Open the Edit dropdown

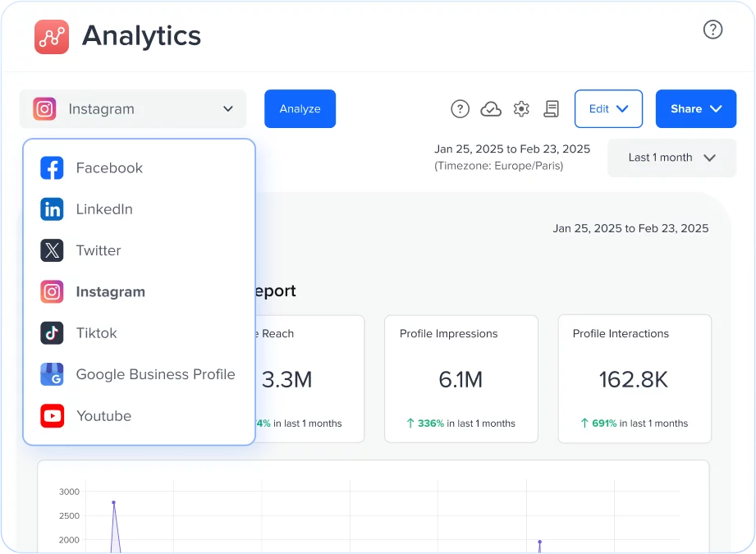(608, 108)
